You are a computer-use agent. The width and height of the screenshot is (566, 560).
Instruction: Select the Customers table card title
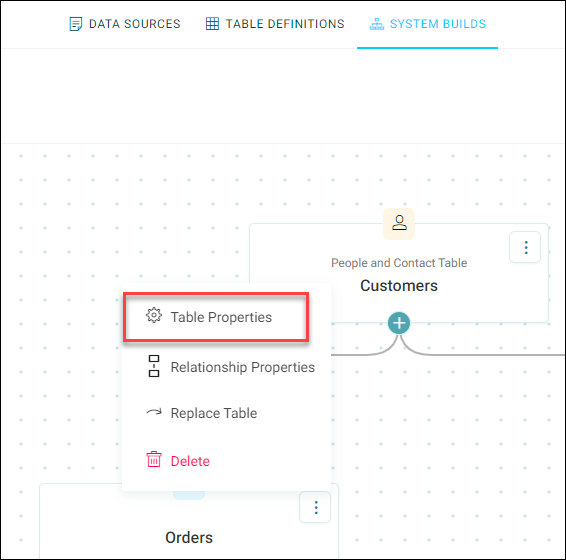(x=399, y=286)
